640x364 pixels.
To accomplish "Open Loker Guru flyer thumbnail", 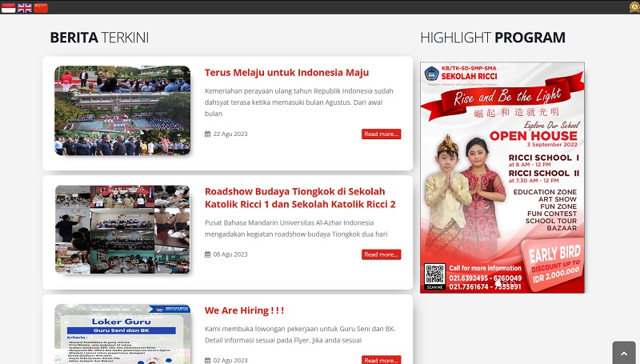I will 122,334.
